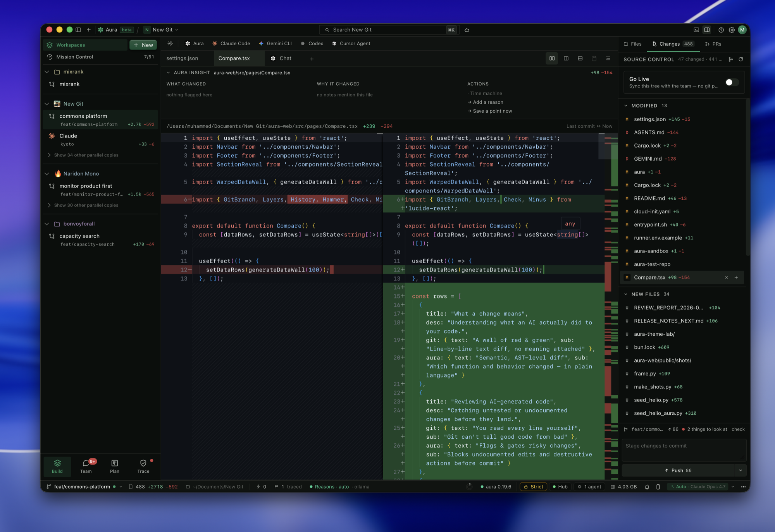
Task: Click the mobile device icon in status bar
Action: coord(658,487)
